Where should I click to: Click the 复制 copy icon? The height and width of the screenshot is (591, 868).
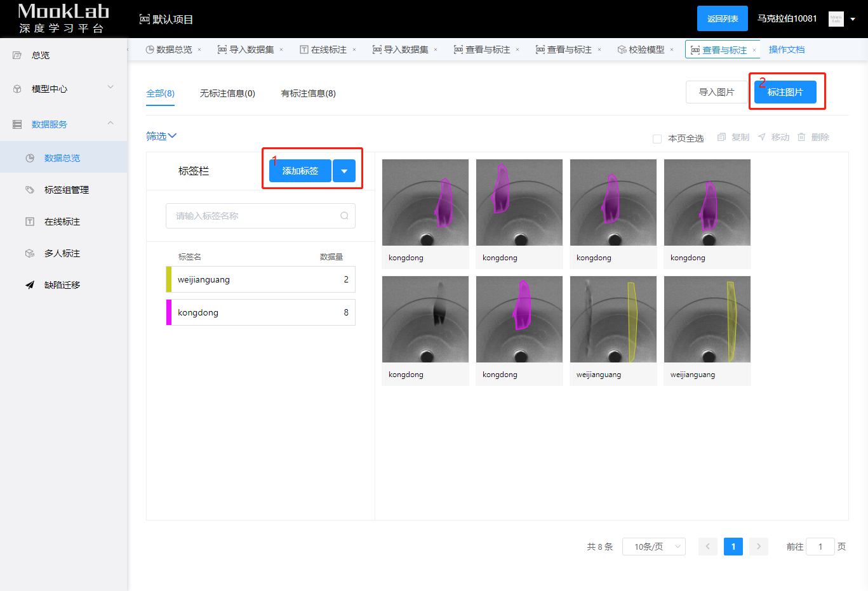721,137
